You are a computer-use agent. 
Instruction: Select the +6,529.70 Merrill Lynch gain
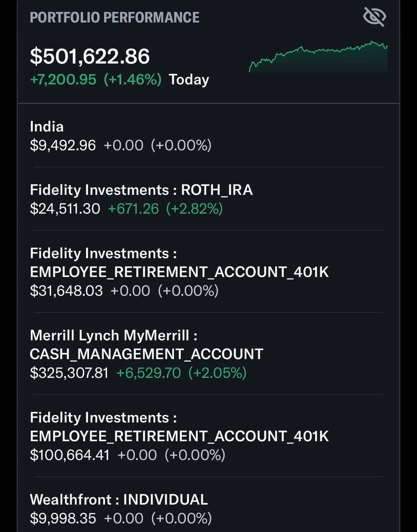(148, 373)
